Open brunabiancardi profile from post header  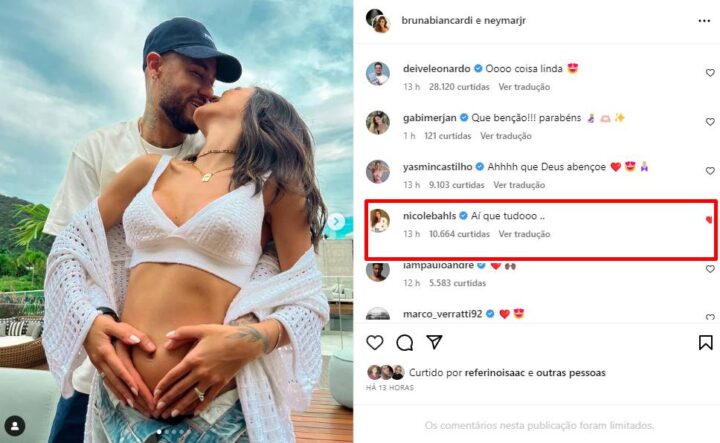(435, 19)
